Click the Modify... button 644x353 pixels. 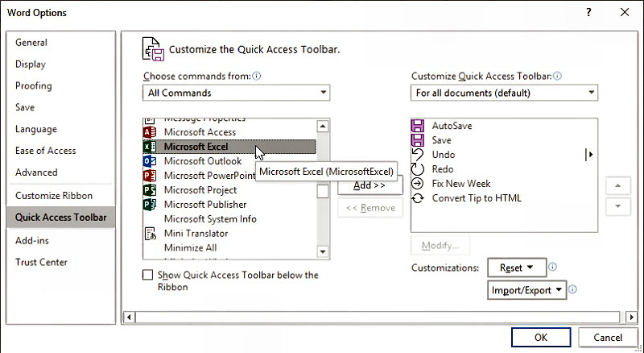tap(440, 246)
